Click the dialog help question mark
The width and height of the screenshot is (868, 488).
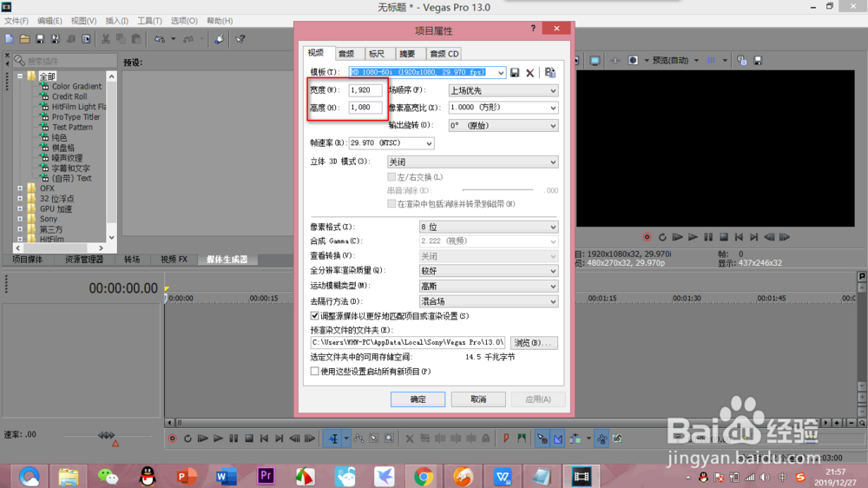pos(533,29)
